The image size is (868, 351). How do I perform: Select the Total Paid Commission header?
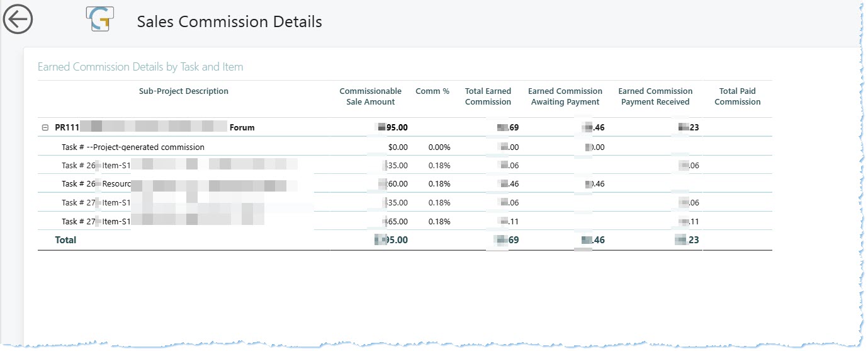pyautogui.click(x=737, y=96)
